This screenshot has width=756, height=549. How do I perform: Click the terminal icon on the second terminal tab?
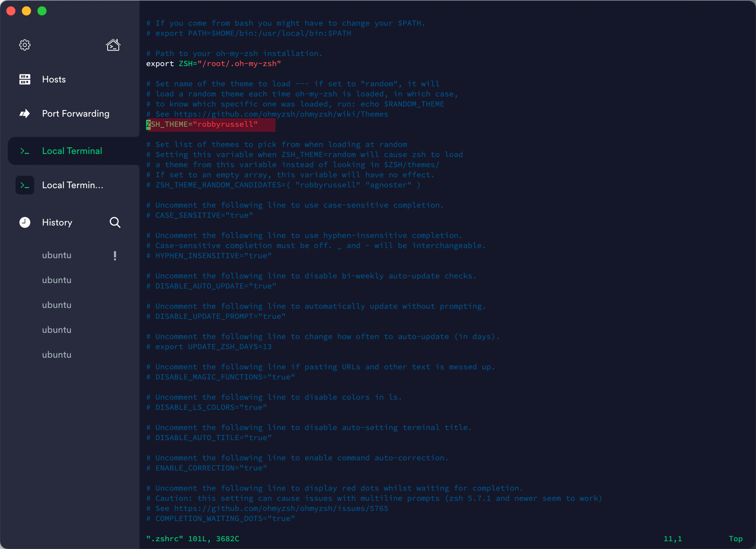coord(25,185)
